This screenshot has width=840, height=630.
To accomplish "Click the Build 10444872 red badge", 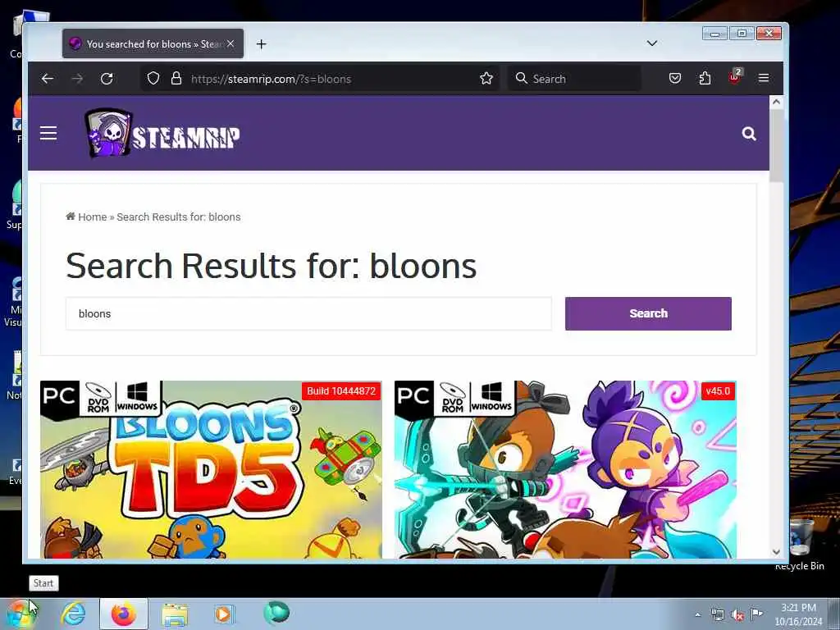I will click(x=341, y=391).
